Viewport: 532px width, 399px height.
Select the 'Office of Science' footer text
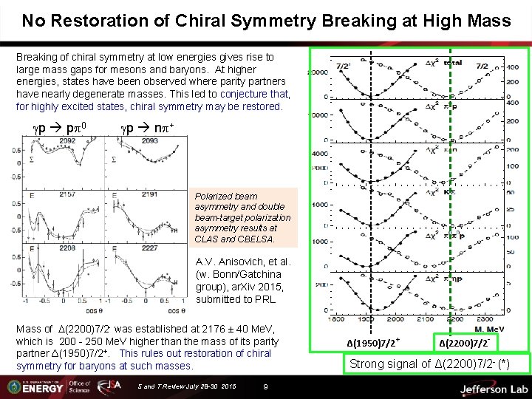click(x=79, y=386)
